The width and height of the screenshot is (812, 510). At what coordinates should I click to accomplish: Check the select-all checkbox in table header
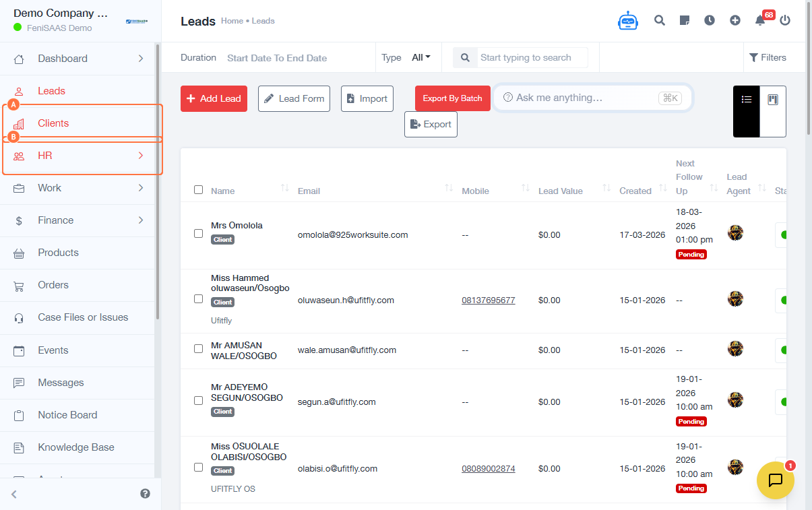click(x=198, y=190)
